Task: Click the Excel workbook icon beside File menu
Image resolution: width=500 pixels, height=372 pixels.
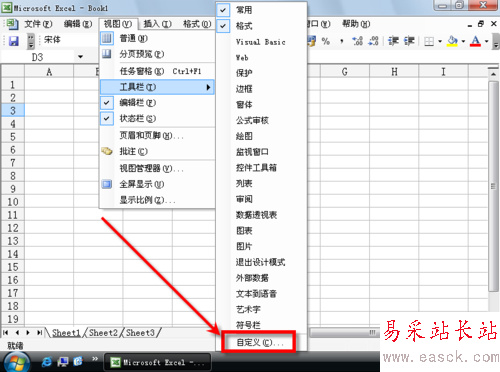Action: point(12,24)
